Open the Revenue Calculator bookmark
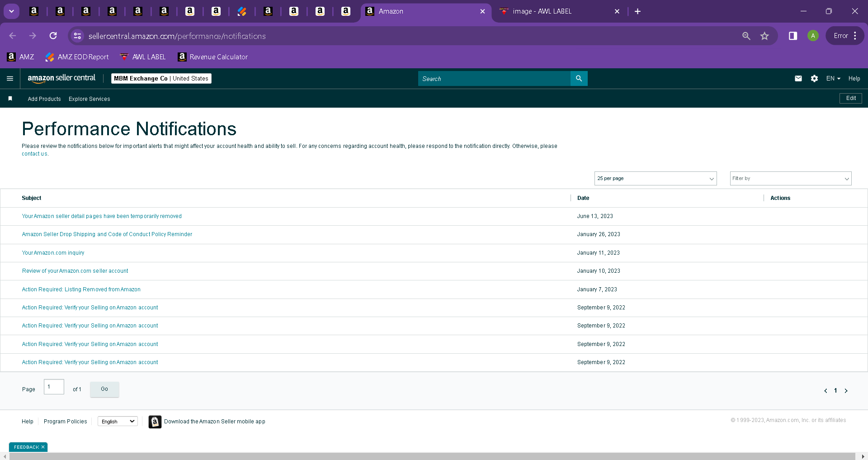Image resolution: width=868 pixels, height=460 pixels. (213, 57)
